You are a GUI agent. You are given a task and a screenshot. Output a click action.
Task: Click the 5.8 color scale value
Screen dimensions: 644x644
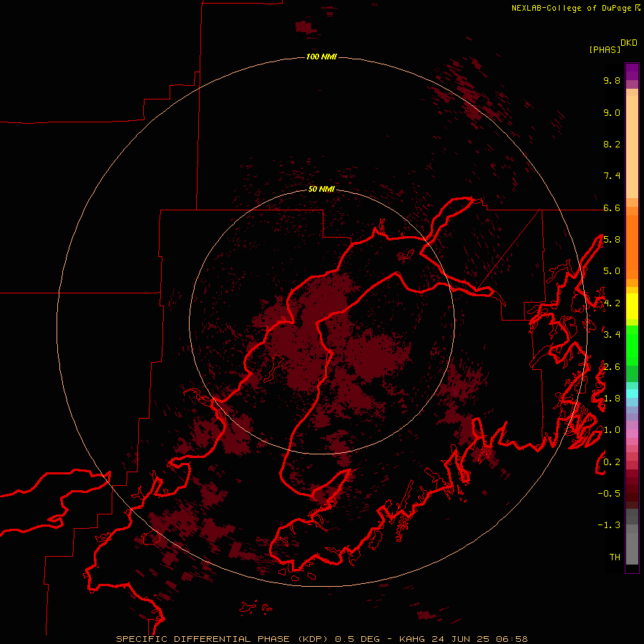(x=612, y=240)
